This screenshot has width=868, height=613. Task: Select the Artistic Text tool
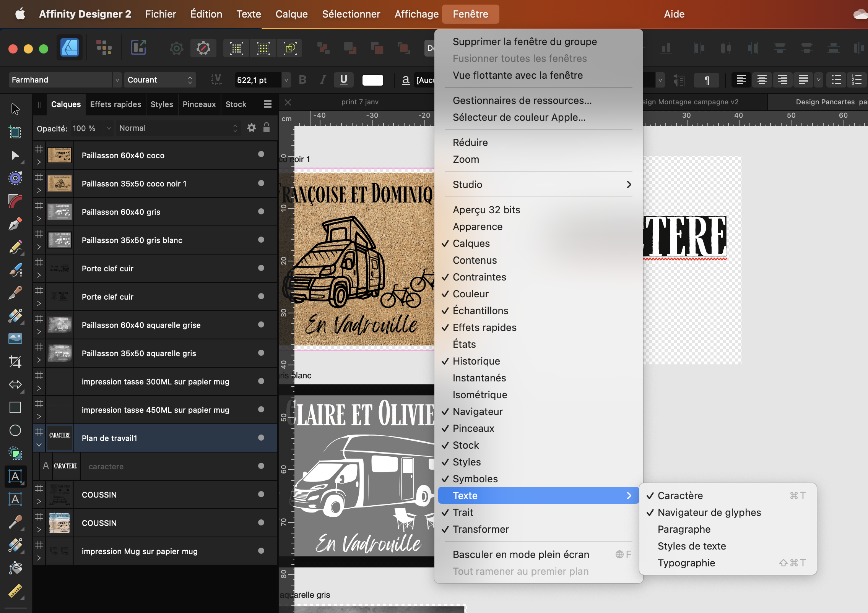click(x=15, y=476)
